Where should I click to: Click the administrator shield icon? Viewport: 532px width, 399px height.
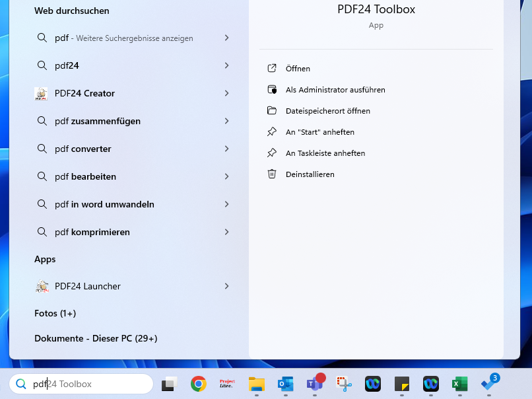point(272,89)
